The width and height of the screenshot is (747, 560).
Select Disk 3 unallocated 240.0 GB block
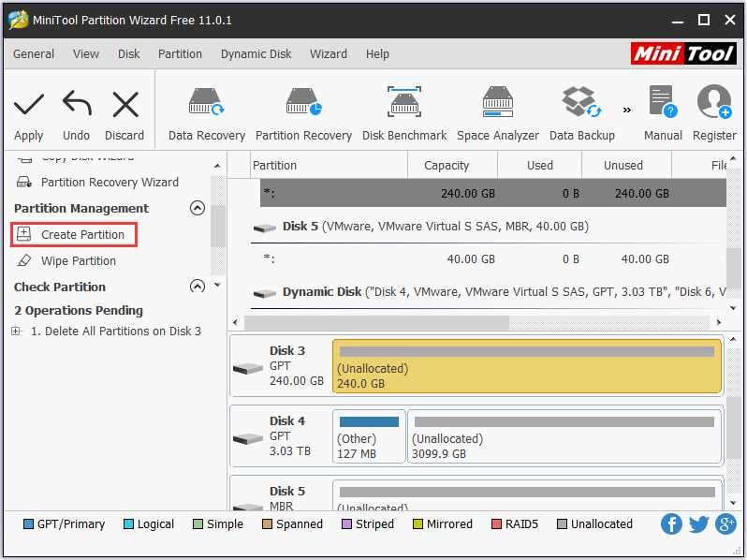pyautogui.click(x=527, y=366)
